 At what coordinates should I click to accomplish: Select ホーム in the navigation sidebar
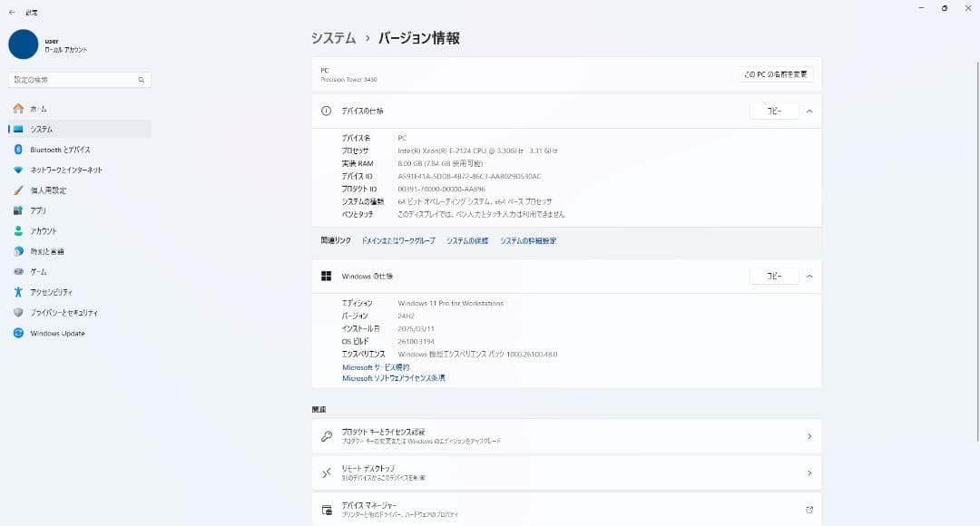pyautogui.click(x=38, y=109)
